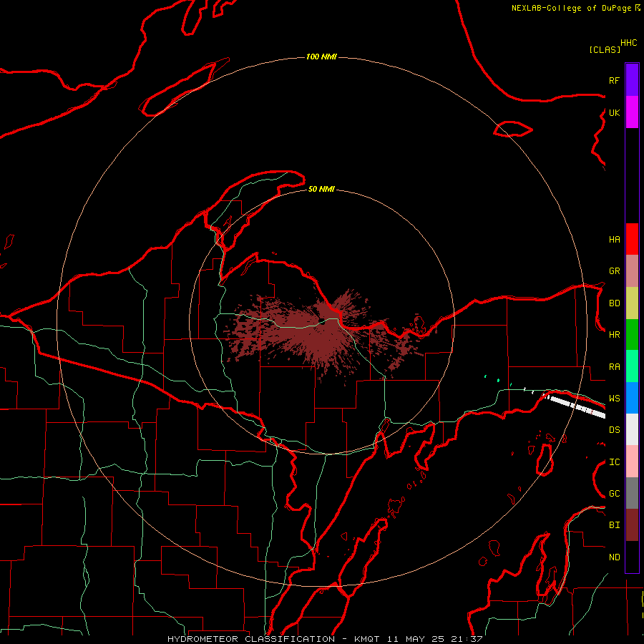Viewport: 644px width, 644px height.
Task: Click the red HA legend swatch
Action: [632, 239]
